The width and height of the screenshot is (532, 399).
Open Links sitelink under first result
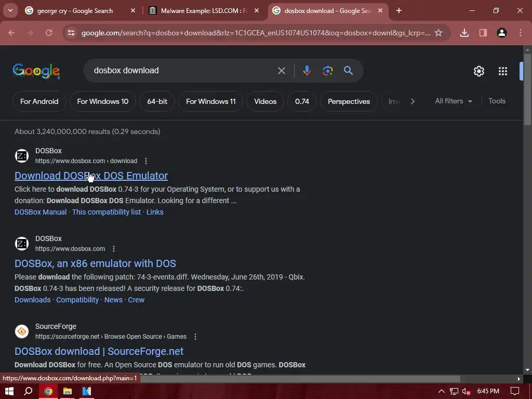pyautogui.click(x=155, y=212)
